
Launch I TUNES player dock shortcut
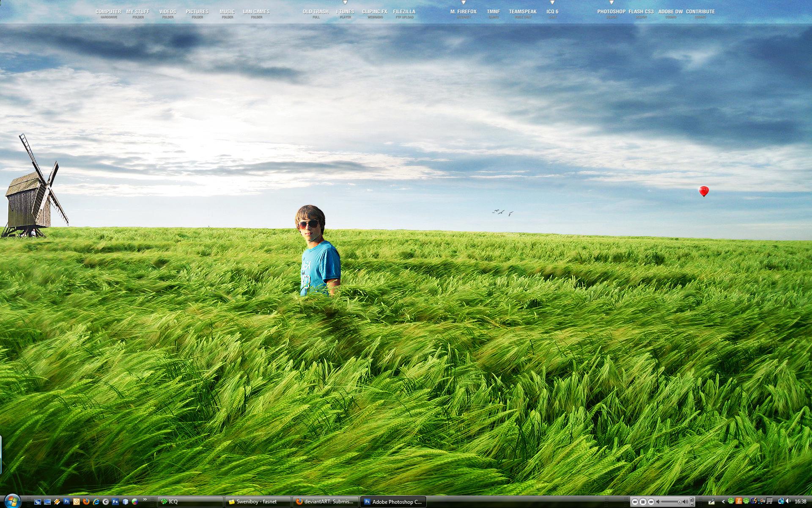[346, 14]
